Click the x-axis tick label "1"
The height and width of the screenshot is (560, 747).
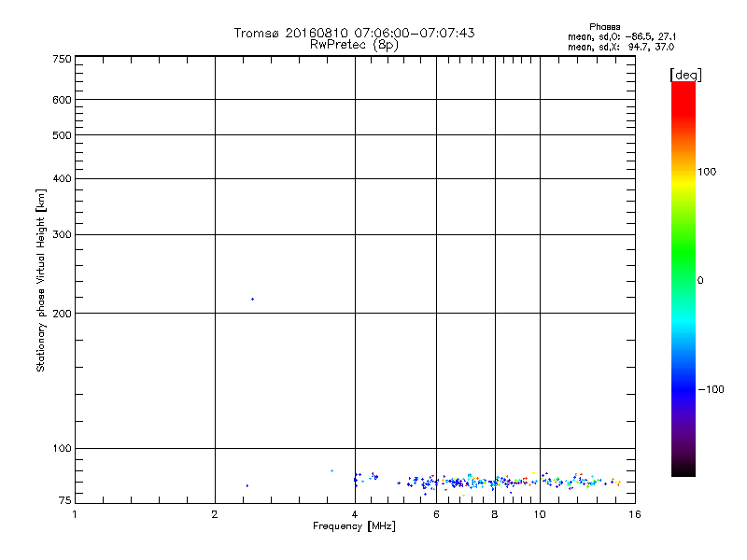tap(75, 514)
